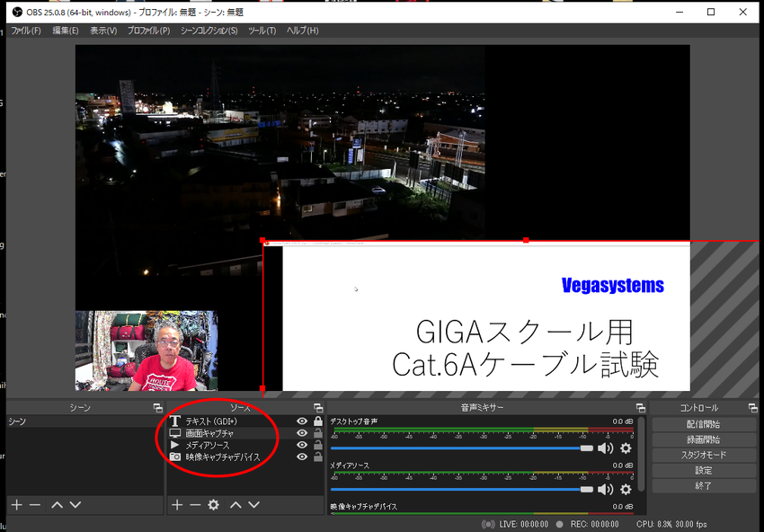
Task: Open the ツール(T) menu
Action: point(262,31)
